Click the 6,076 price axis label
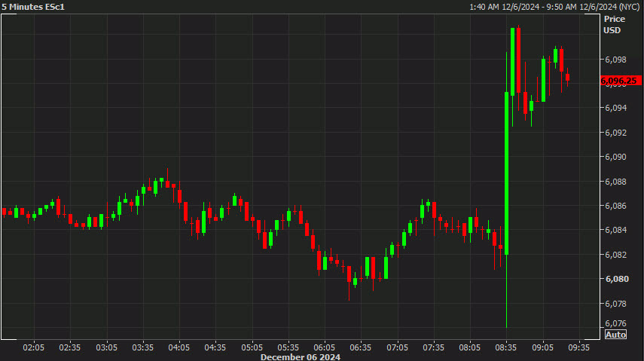This screenshot has width=644, height=361. pos(615,323)
